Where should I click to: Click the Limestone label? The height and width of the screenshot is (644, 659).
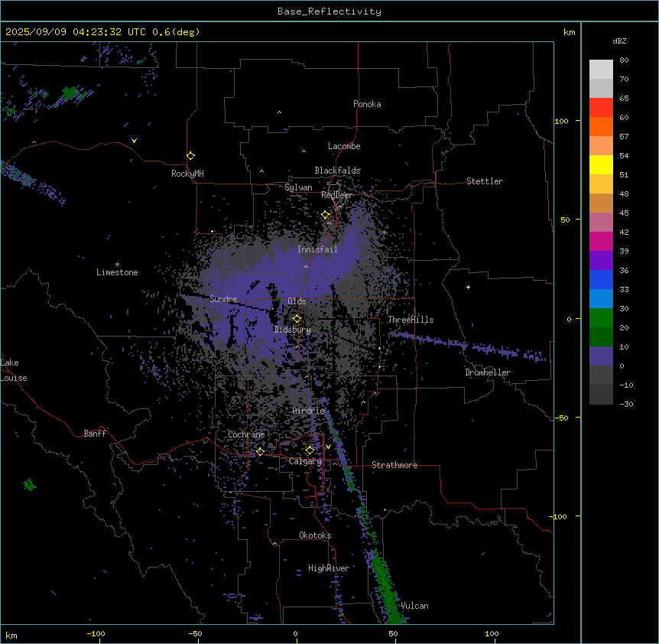pyautogui.click(x=117, y=272)
